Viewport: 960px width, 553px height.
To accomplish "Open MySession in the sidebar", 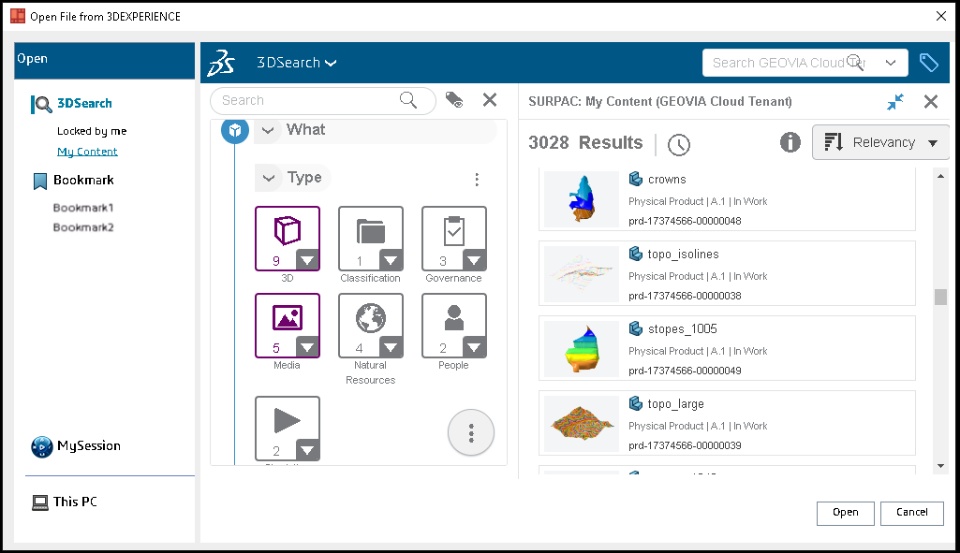I will click(x=88, y=446).
